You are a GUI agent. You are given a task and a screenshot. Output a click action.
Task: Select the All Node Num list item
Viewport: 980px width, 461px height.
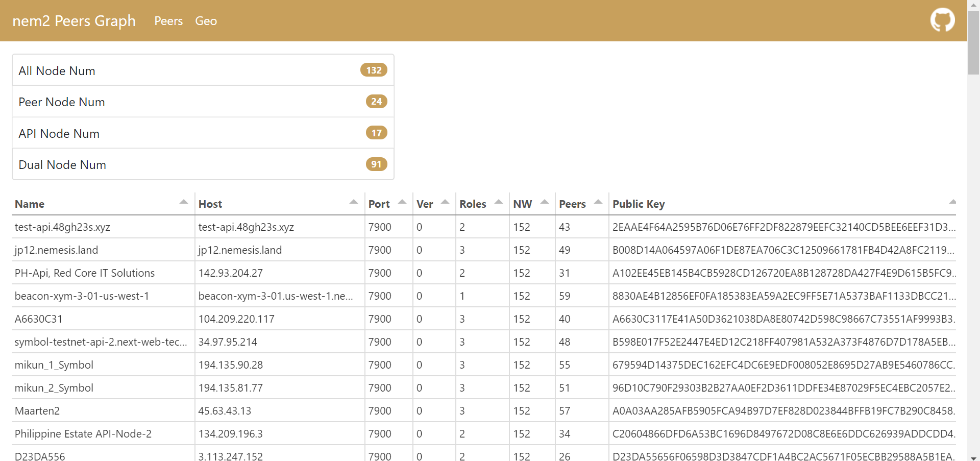[x=203, y=70]
